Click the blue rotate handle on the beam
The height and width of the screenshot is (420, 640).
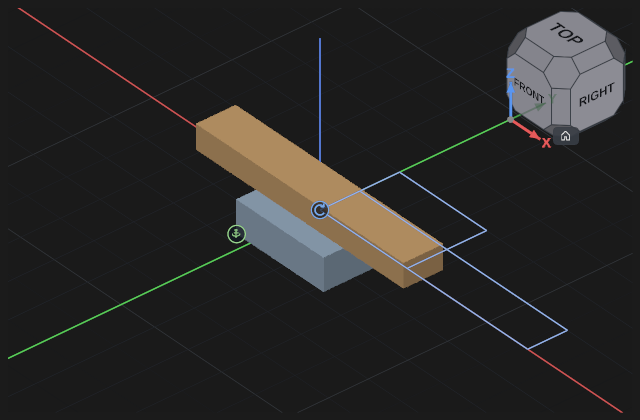point(320,210)
